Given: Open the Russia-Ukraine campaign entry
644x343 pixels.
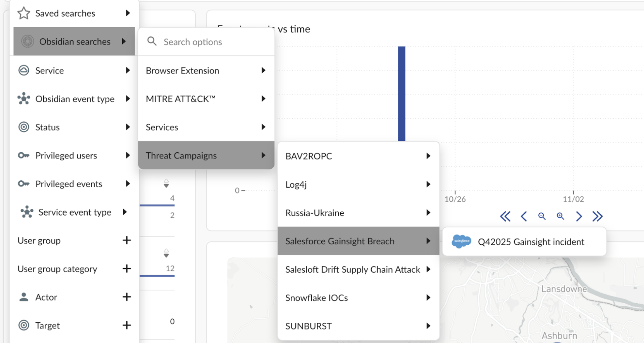Looking at the screenshot, I should tap(358, 213).
